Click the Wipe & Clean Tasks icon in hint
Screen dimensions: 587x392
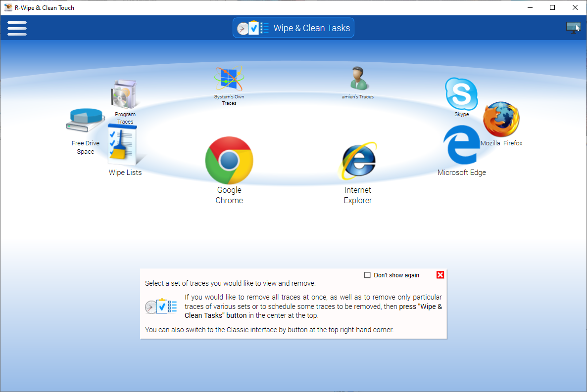point(161,306)
